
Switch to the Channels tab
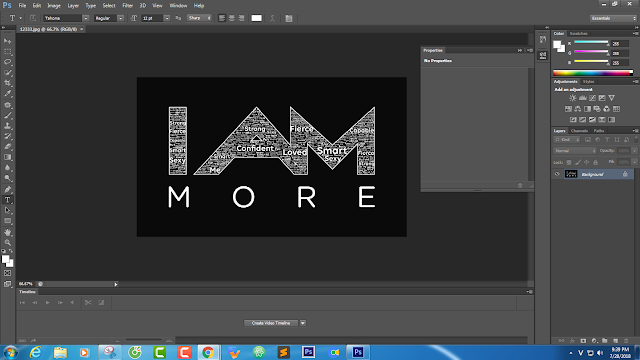(579, 131)
